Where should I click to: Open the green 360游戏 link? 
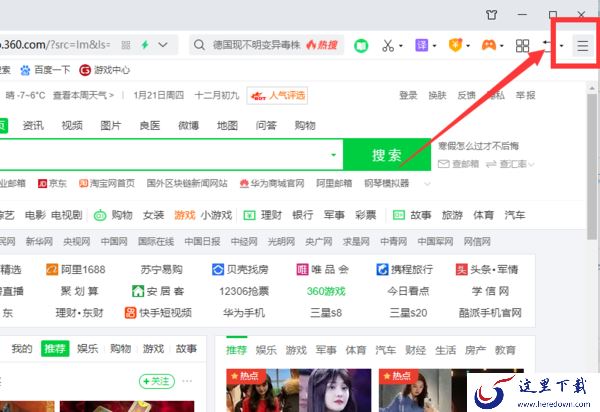pyautogui.click(x=326, y=291)
